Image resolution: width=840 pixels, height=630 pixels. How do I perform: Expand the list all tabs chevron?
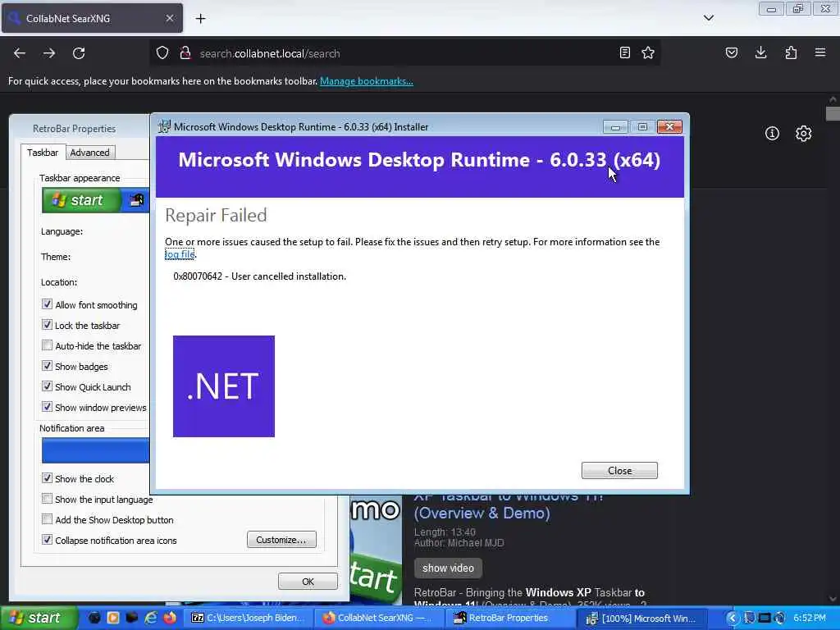click(709, 18)
